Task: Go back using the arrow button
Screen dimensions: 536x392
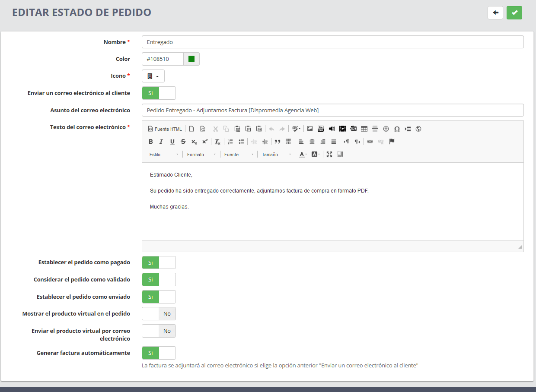Action: pos(495,13)
